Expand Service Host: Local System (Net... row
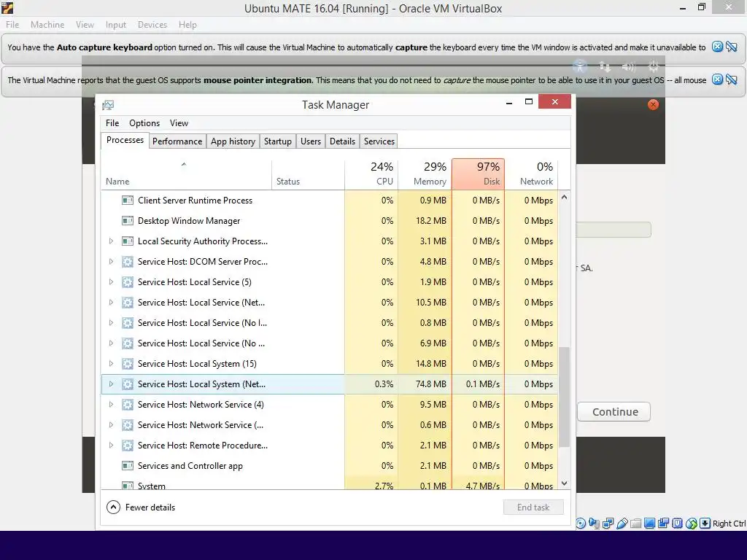The image size is (747, 560). coord(111,384)
